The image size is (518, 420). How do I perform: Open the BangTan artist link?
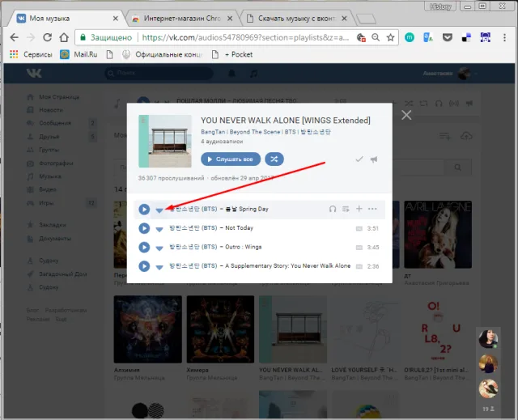click(213, 132)
